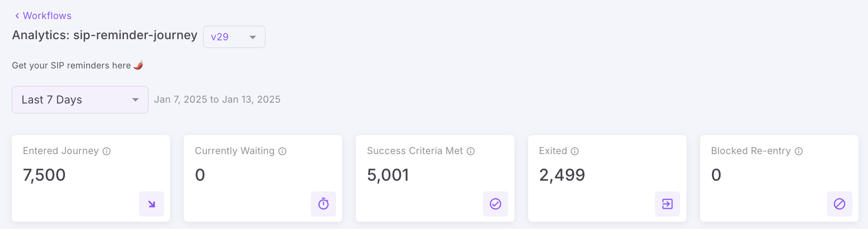The width and height of the screenshot is (868, 229).
Task: Select the Exited 2,499 card
Action: [x=607, y=178]
